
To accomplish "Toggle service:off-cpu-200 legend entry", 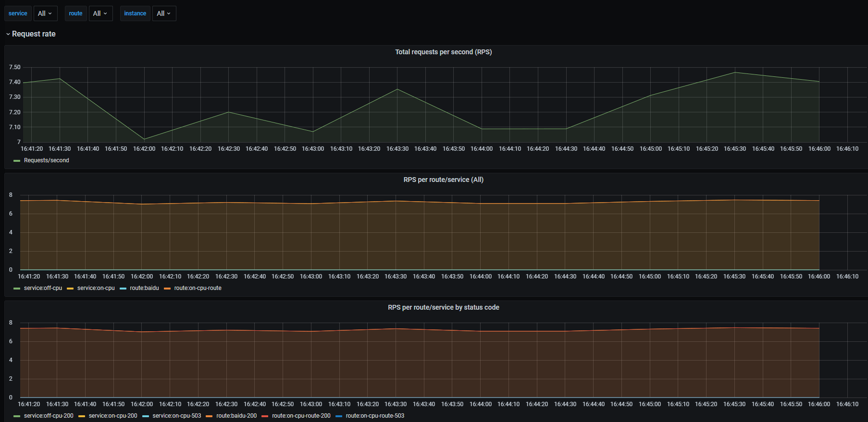I will [x=49, y=416].
